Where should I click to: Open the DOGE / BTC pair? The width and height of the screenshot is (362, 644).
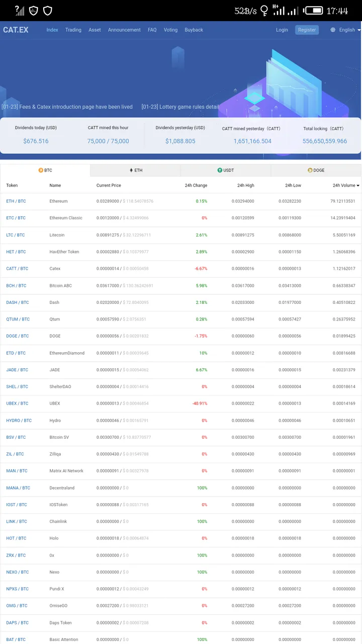point(18,336)
